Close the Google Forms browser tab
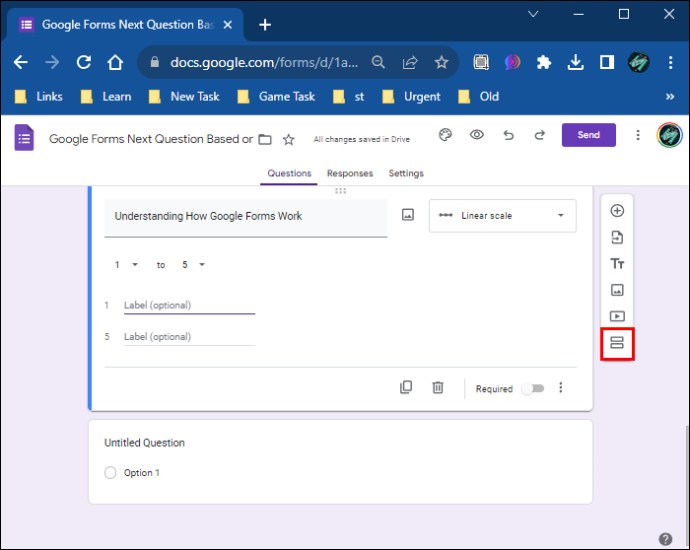Screen dimensions: 690x550 coord(228,25)
